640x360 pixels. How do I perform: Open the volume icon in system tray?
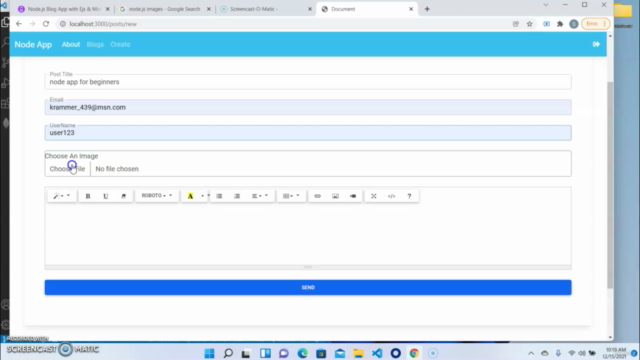click(582, 353)
